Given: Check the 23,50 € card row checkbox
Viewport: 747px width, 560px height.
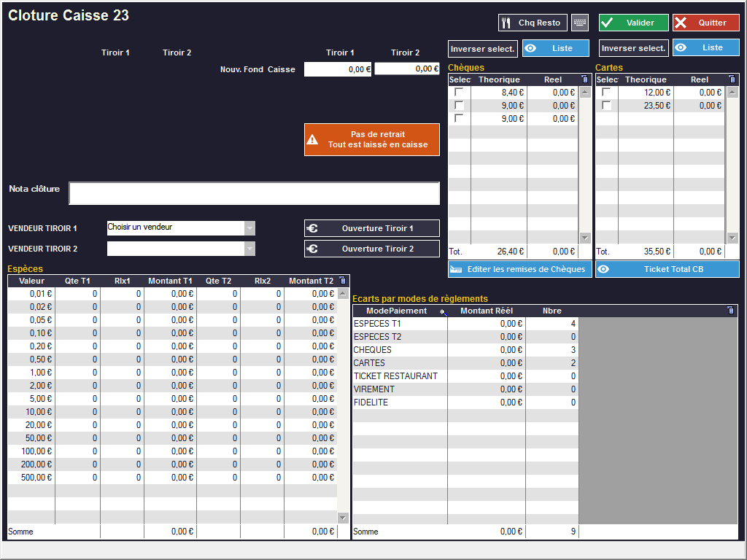Looking at the screenshot, I should pos(606,106).
